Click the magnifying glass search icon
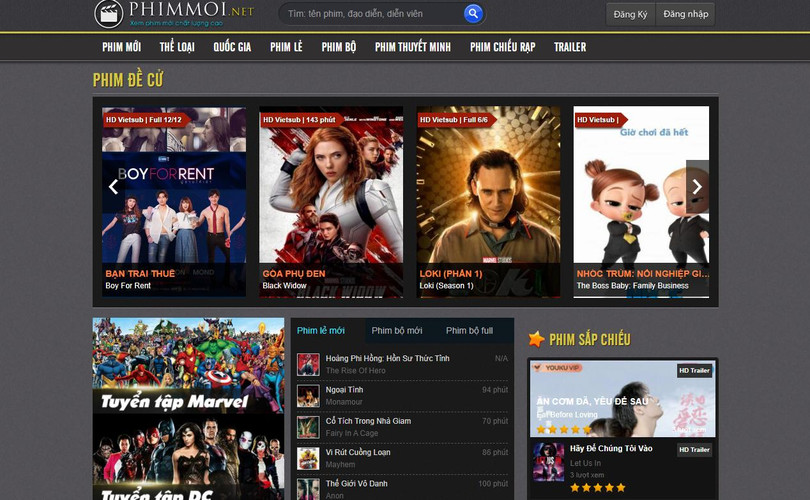This screenshot has width=810, height=500. 473,14
